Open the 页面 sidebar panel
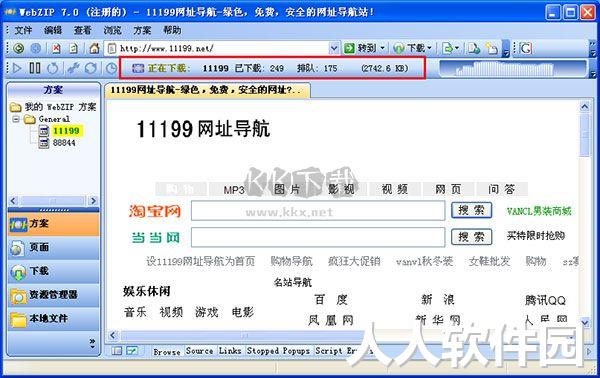Viewport: 600px width, 378px height. coord(53,248)
